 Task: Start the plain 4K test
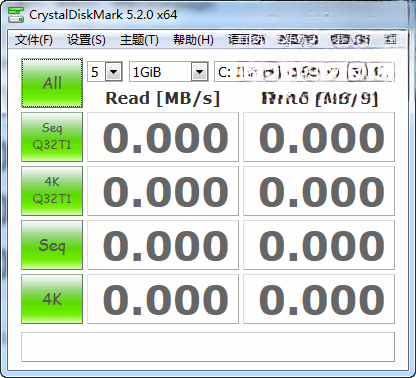(x=52, y=299)
